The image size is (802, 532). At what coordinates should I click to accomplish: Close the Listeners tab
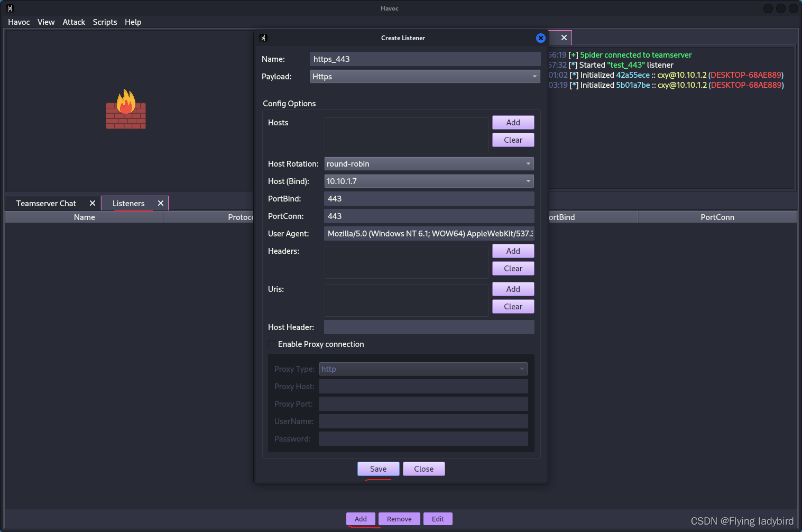pos(161,203)
